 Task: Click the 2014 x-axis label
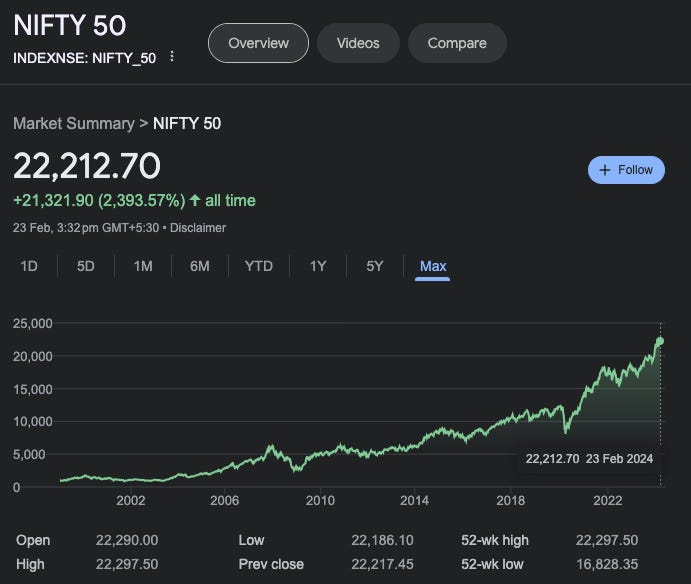[414, 501]
